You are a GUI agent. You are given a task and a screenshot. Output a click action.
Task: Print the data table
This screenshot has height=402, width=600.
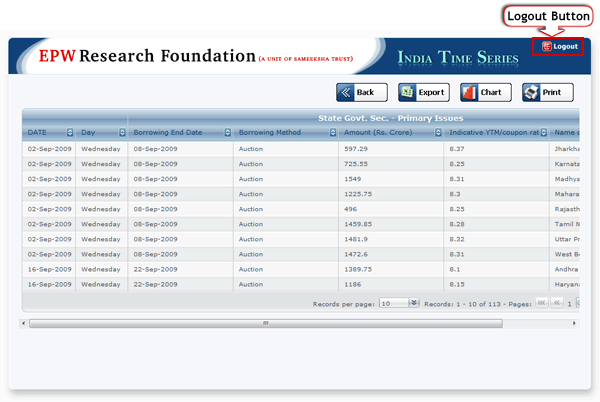click(547, 92)
